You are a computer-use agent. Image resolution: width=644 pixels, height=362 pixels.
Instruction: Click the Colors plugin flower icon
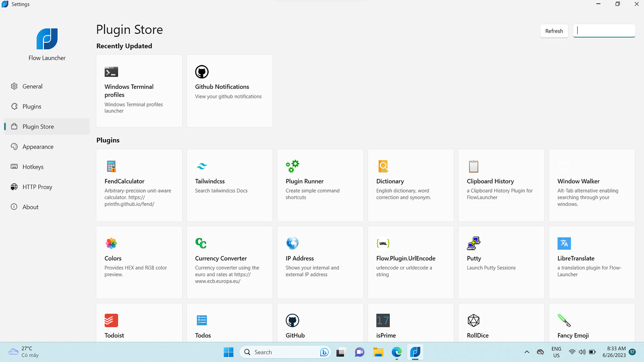(x=111, y=243)
